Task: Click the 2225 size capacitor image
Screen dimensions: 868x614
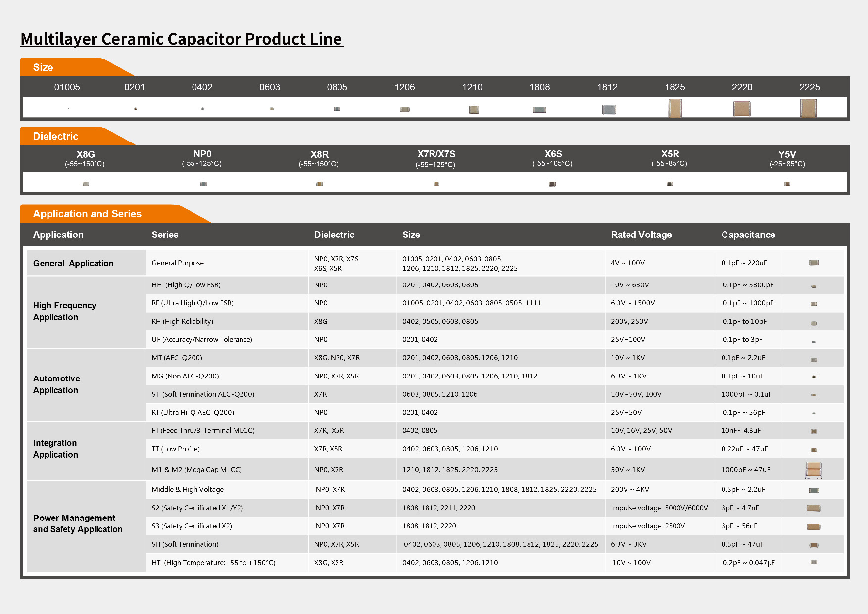Action: coord(808,108)
